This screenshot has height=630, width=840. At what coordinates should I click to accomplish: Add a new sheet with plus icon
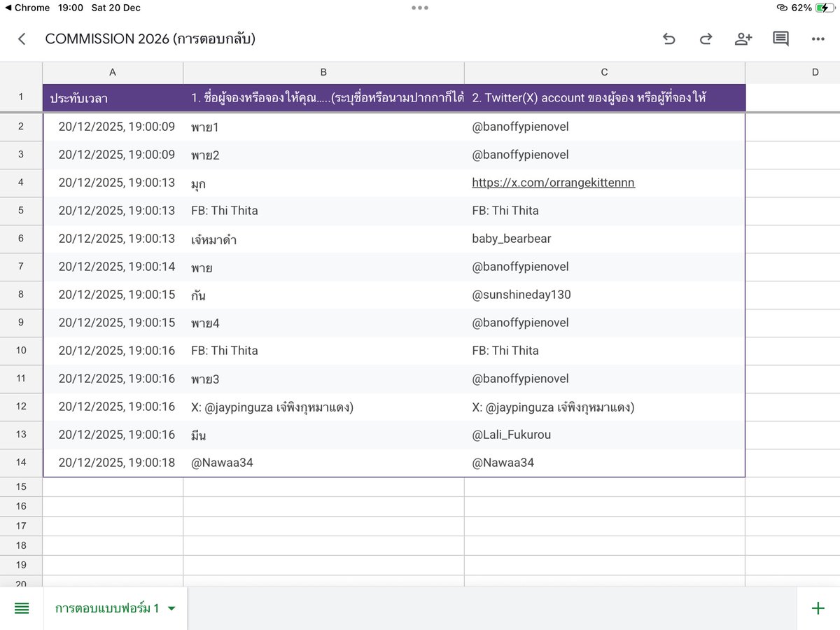(x=818, y=608)
